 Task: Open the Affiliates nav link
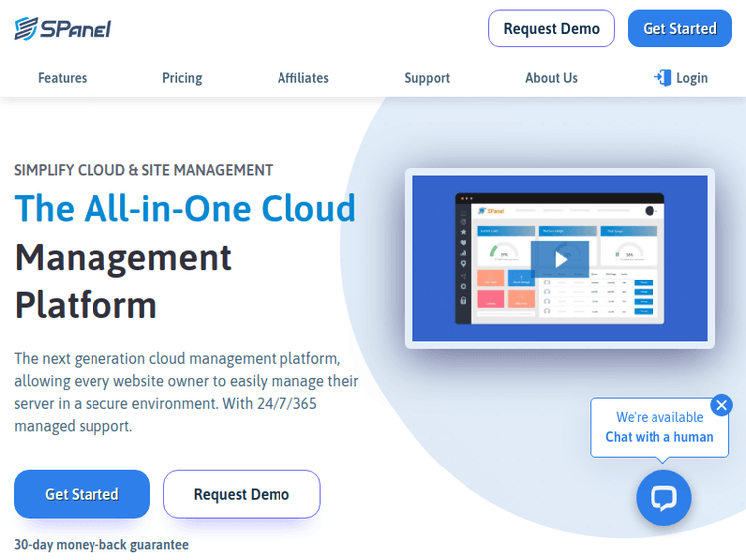(303, 78)
